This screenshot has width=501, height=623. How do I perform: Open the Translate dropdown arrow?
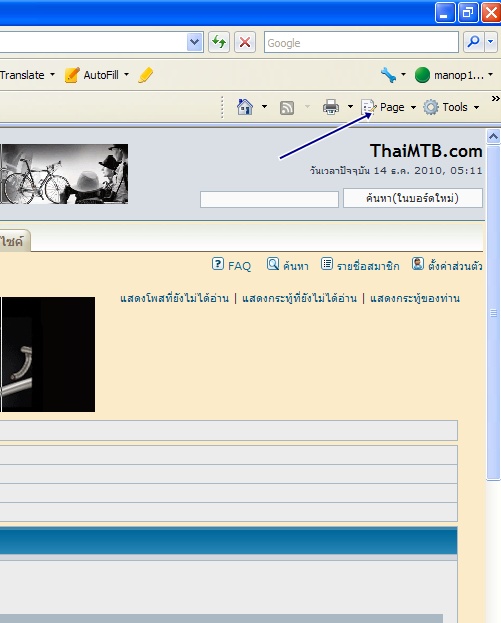point(52,75)
